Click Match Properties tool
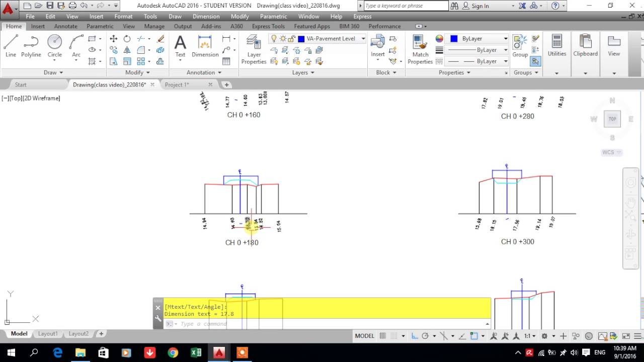The height and width of the screenshot is (362, 644). [x=420, y=49]
